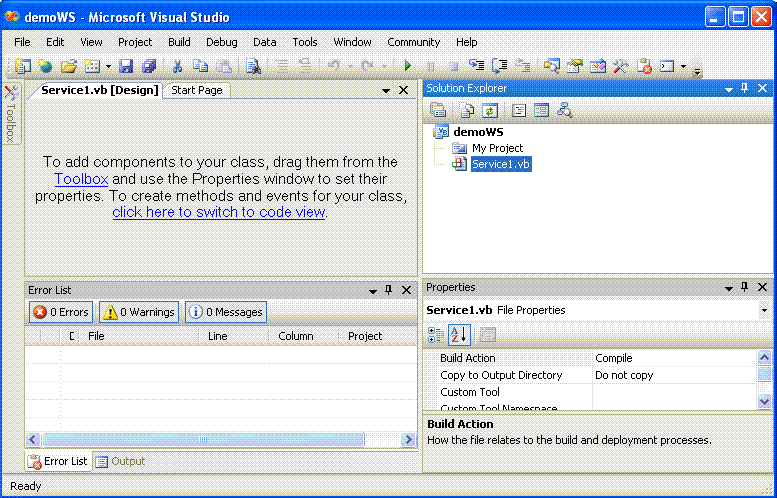Open Properties window position dropdown
The height and width of the screenshot is (498, 777).
coord(729,288)
